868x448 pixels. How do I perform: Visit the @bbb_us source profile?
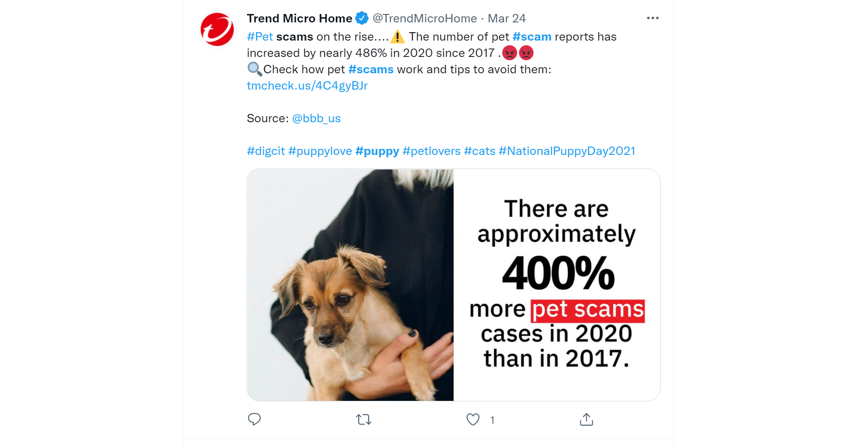(316, 119)
